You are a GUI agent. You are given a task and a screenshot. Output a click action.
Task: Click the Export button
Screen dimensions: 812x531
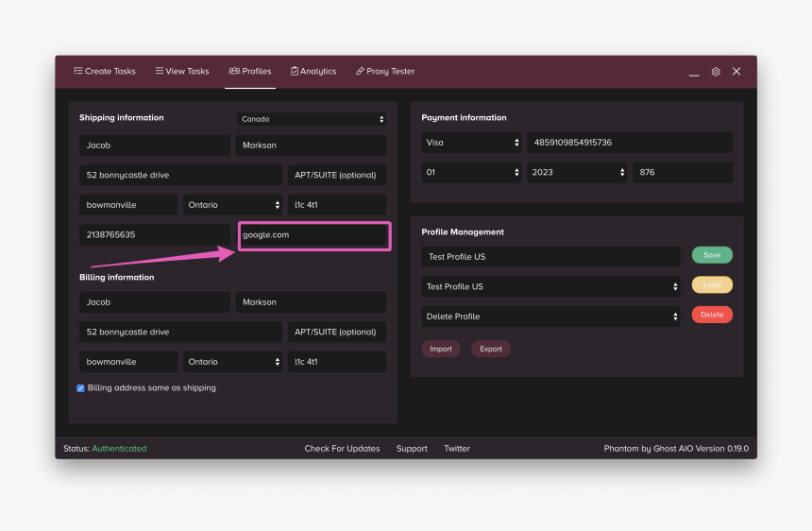click(490, 349)
